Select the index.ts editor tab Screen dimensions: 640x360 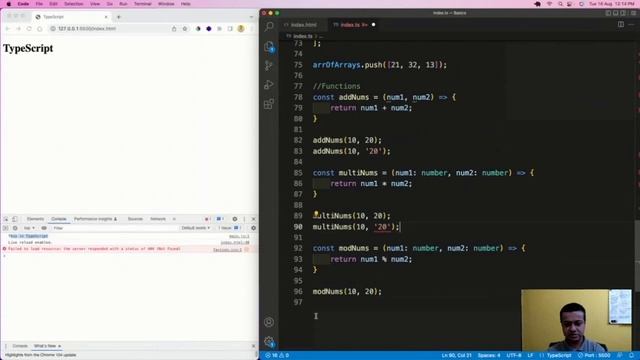[x=353, y=25]
